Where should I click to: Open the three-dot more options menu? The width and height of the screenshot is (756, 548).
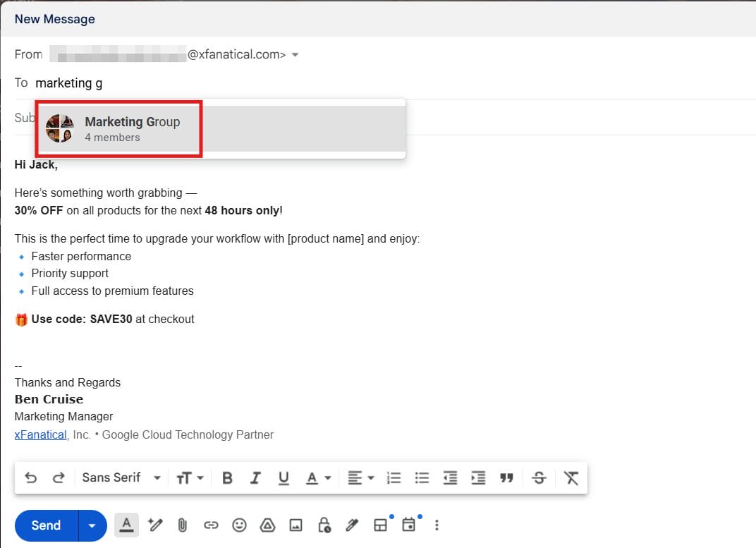coord(437,525)
